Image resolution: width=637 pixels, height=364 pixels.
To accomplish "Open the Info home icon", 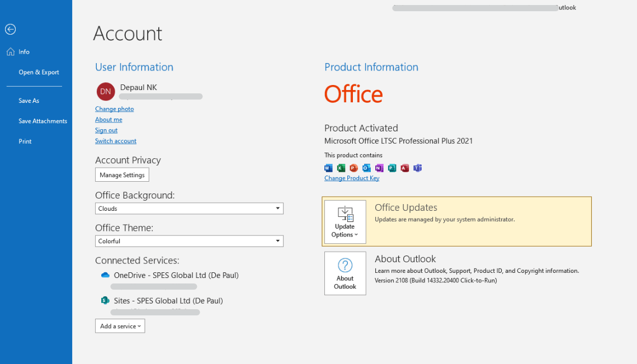I will pyautogui.click(x=11, y=51).
